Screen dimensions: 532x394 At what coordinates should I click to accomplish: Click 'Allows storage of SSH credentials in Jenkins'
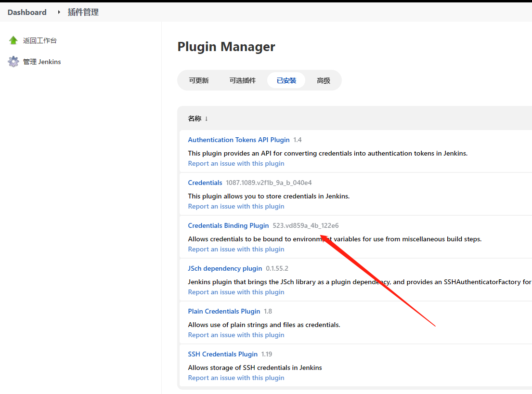click(255, 368)
